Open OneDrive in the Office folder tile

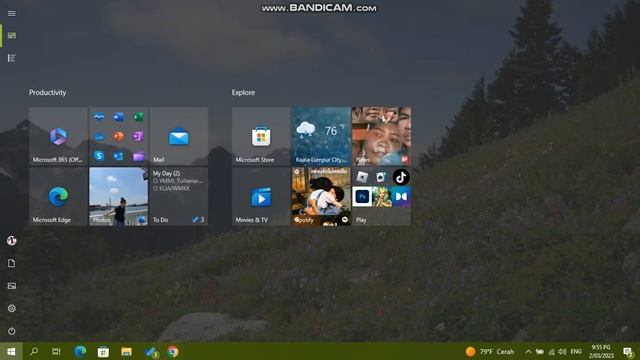[98, 136]
